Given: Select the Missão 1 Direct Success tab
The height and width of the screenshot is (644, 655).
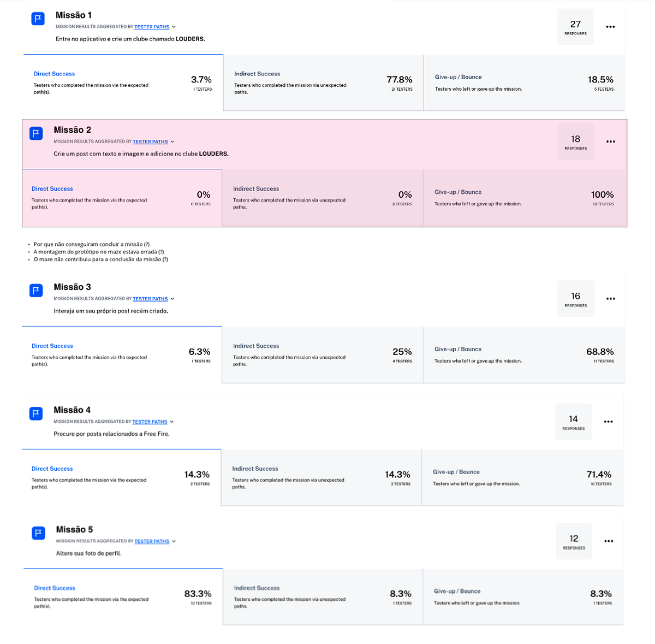Looking at the screenshot, I should pyautogui.click(x=123, y=82).
